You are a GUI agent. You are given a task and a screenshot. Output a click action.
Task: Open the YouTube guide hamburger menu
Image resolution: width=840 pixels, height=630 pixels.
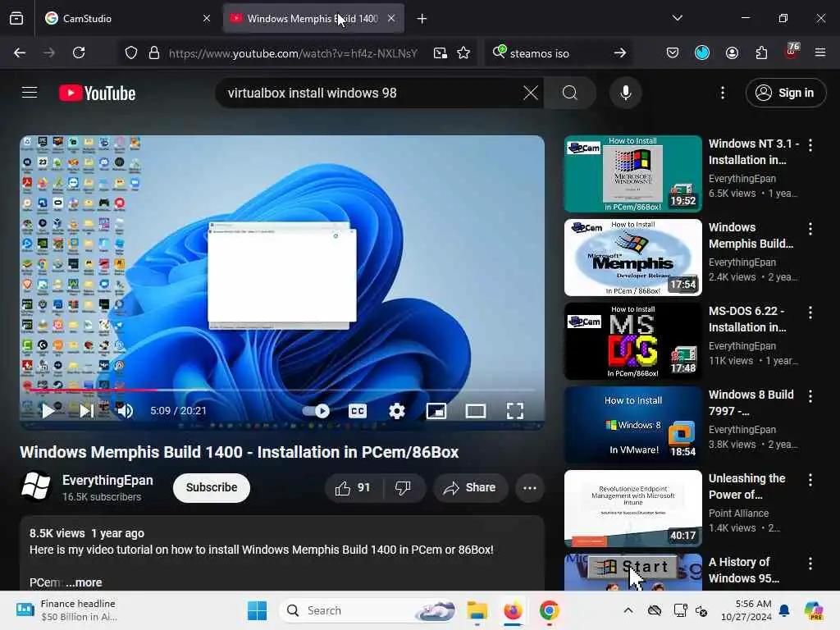click(30, 93)
